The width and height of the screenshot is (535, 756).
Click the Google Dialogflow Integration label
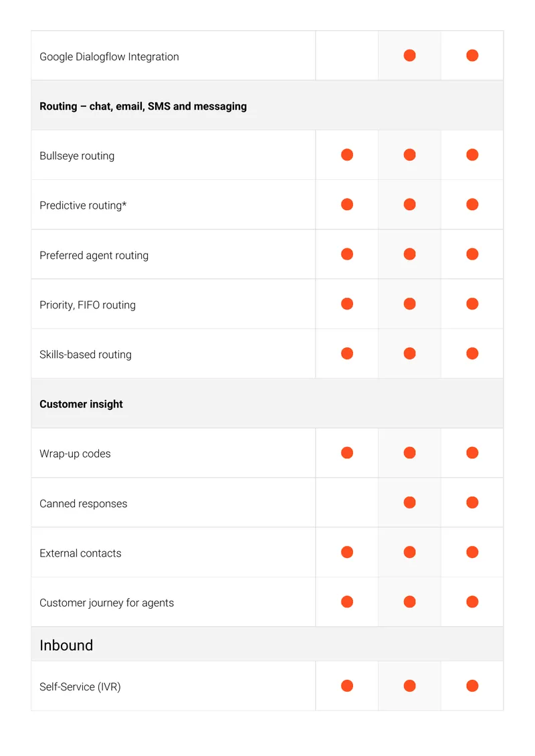pos(109,57)
